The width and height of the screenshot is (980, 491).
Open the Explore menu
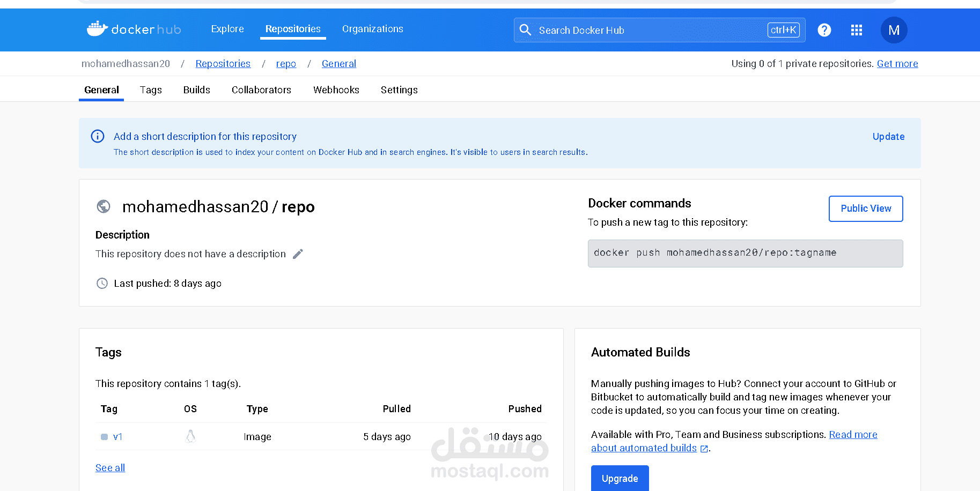point(227,29)
